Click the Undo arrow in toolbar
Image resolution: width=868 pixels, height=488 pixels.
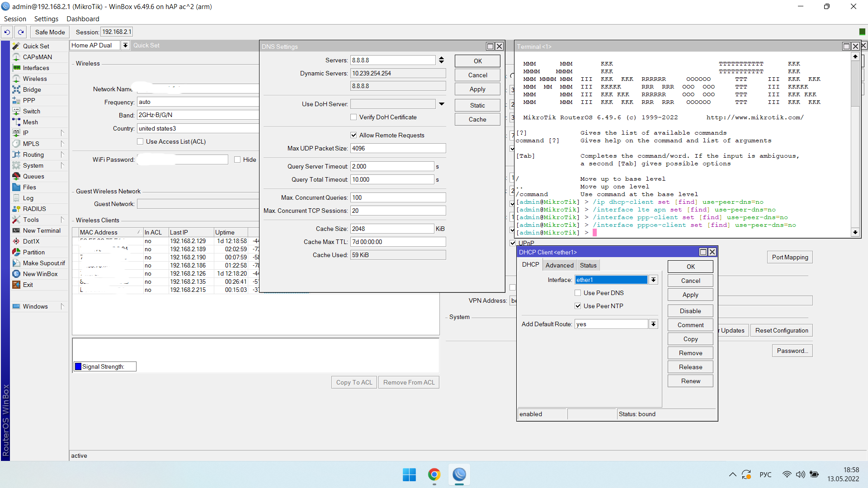pos(7,32)
